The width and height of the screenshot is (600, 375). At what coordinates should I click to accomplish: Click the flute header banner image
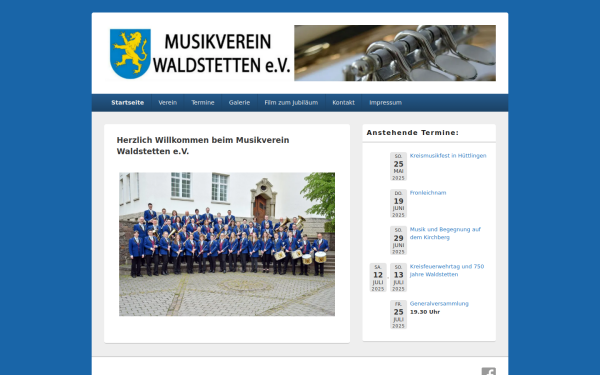tap(395, 53)
